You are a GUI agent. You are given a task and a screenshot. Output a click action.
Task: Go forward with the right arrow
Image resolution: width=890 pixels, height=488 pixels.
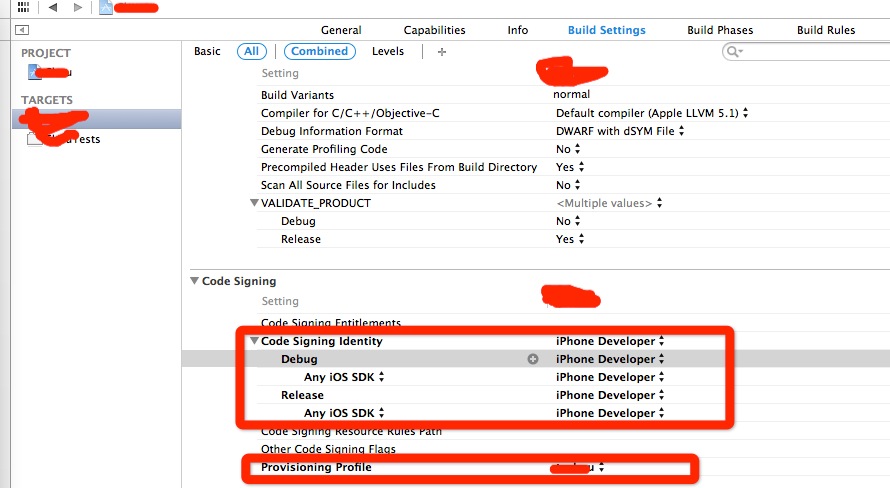pyautogui.click(x=78, y=7)
